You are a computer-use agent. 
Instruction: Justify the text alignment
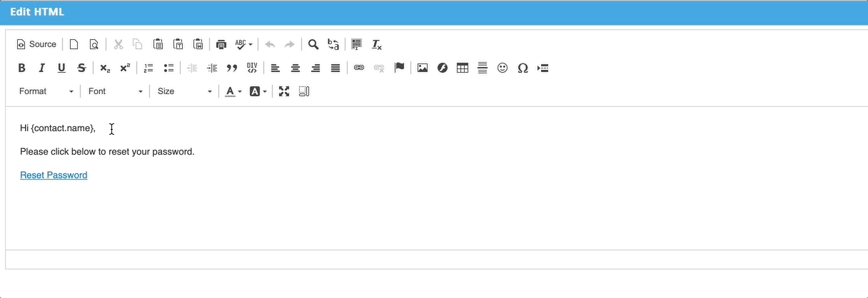click(335, 68)
